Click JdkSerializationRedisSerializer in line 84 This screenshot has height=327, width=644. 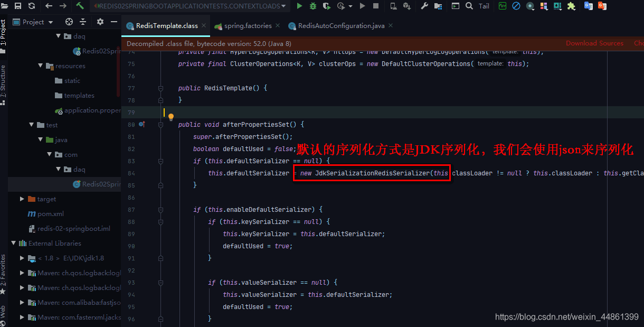click(x=373, y=173)
